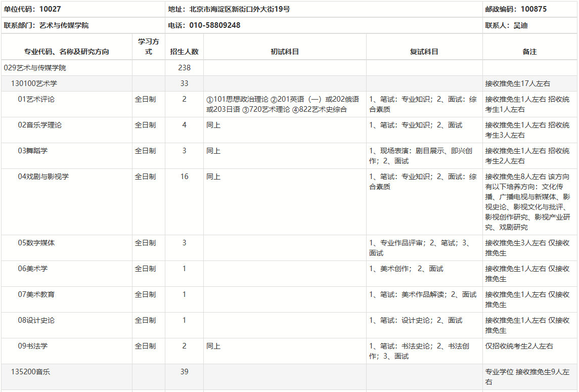
Task: Select the 04戏剧与影视学 direction
Action: point(43,177)
